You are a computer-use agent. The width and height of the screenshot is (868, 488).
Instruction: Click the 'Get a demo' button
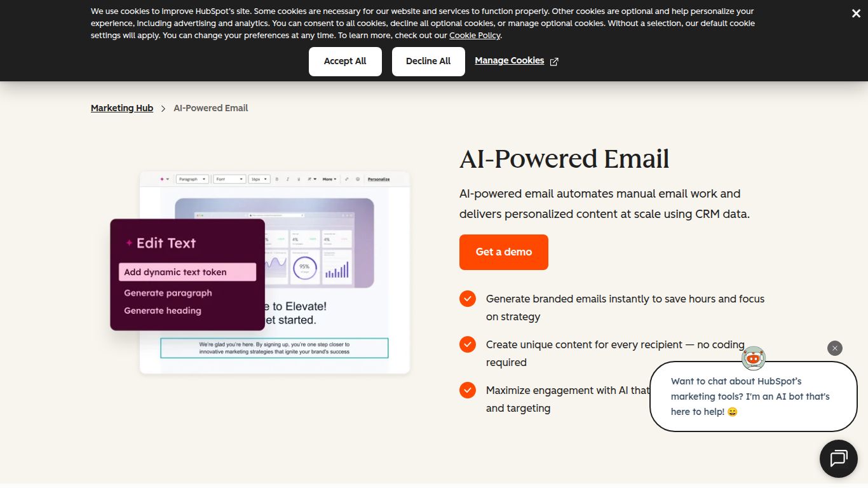coord(503,252)
